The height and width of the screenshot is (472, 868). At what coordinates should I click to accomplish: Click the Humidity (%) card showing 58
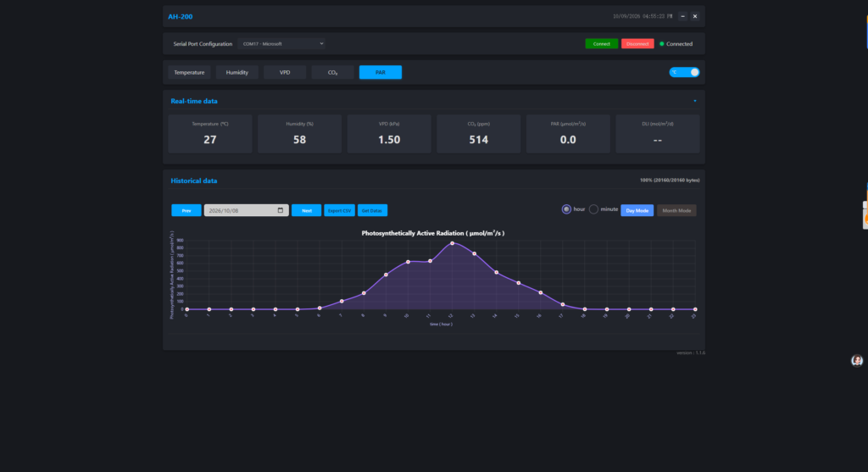(299, 134)
